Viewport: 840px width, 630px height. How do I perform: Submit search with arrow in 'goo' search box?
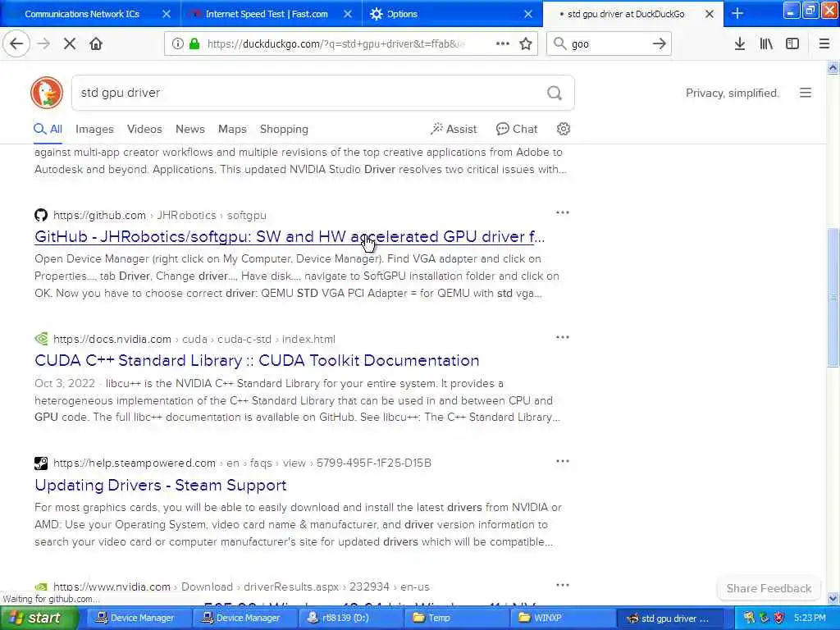click(x=660, y=44)
